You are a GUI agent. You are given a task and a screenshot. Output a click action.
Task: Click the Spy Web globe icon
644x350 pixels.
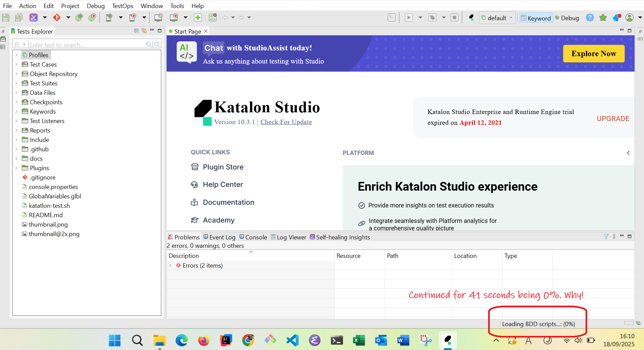point(79,17)
